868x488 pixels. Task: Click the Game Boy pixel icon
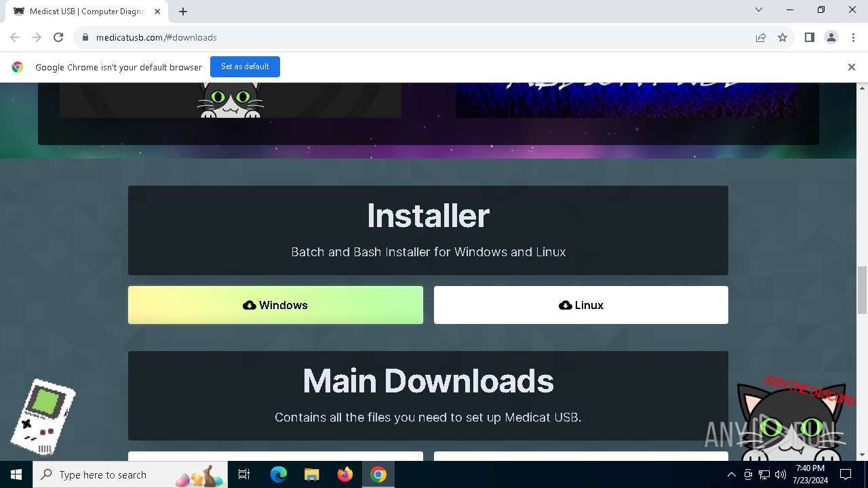point(42,418)
